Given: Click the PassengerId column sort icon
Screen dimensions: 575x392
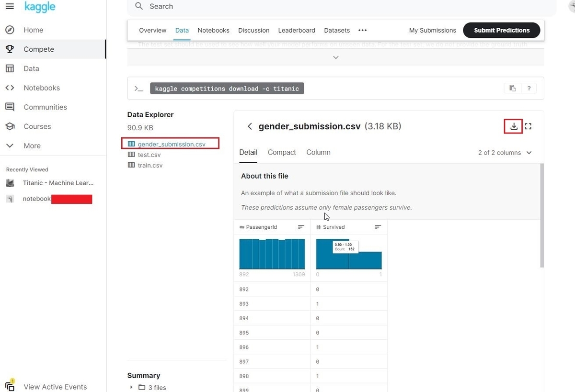Looking at the screenshot, I should 301,227.
